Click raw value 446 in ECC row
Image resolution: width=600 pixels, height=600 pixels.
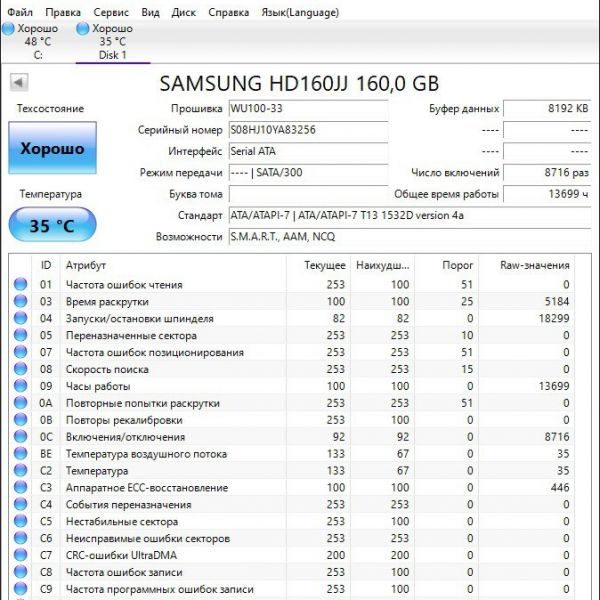(x=560, y=488)
